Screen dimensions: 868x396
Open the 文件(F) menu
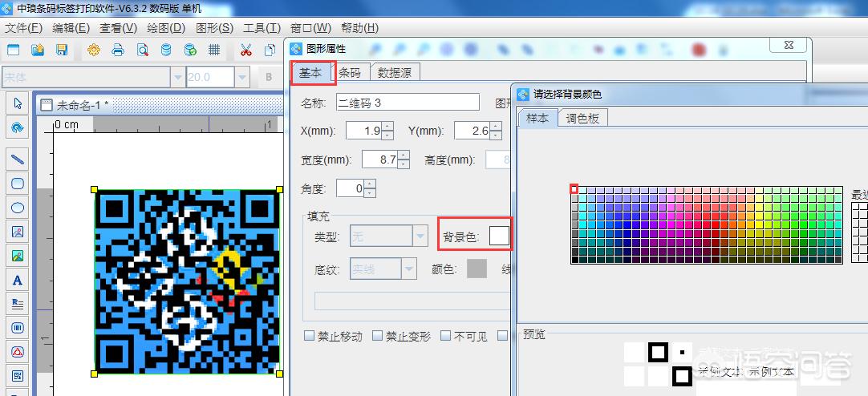[x=23, y=27]
